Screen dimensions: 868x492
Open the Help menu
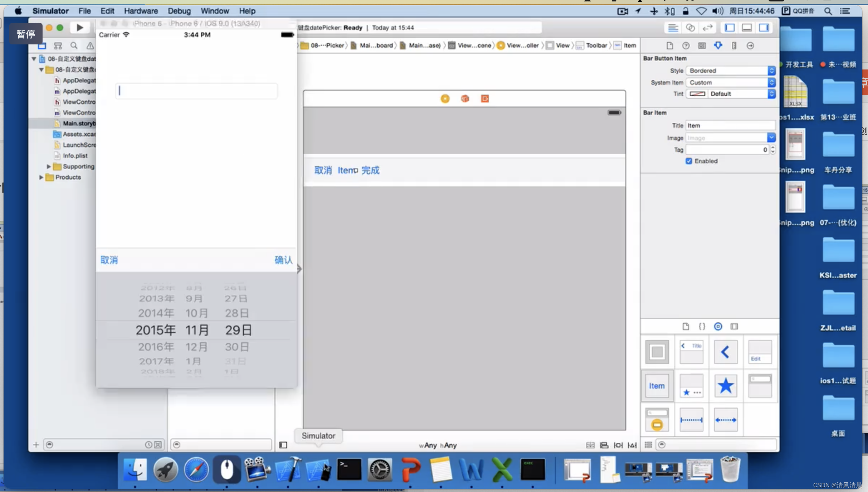[247, 11]
